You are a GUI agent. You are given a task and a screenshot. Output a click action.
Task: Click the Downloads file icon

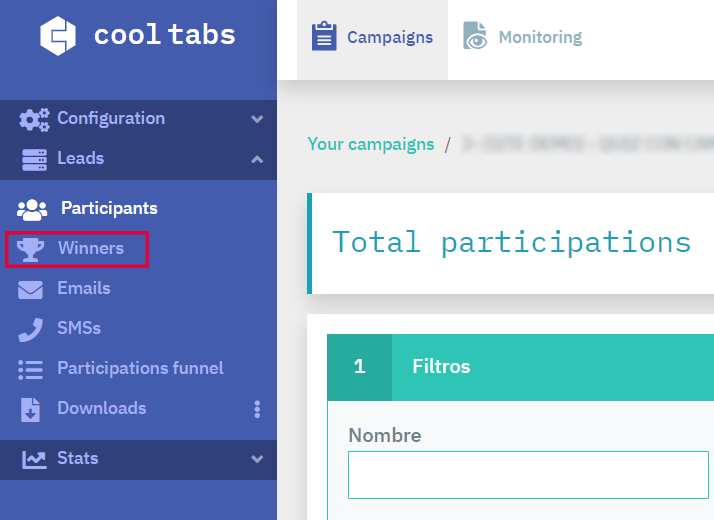pos(30,409)
